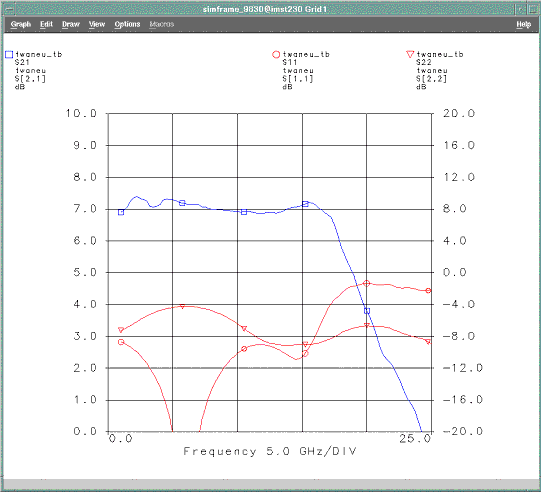
Task: Open the Graph menu
Action: pos(21,24)
